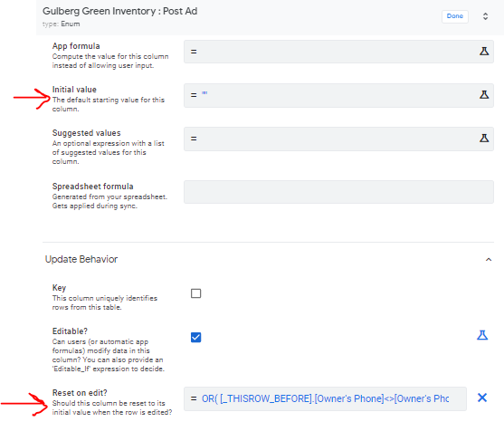Uncheck the Editable checkbox
This screenshot has width=504, height=441.
pyautogui.click(x=195, y=338)
